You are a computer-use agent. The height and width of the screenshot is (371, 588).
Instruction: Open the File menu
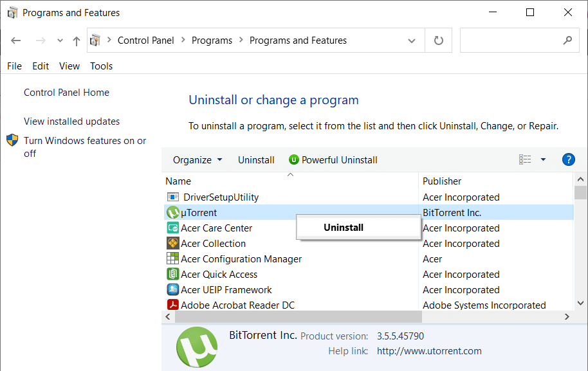pos(14,66)
